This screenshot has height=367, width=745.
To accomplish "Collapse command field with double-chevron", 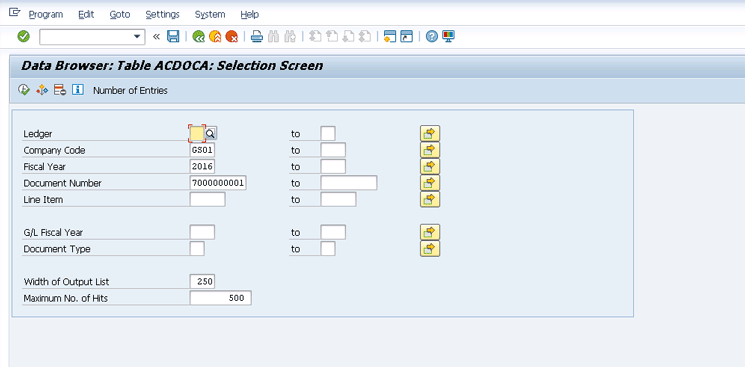I will (x=156, y=37).
